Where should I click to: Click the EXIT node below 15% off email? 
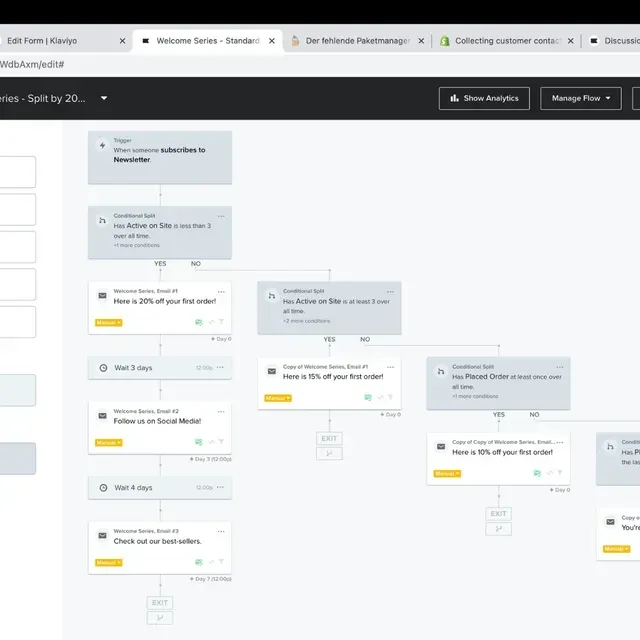329,439
